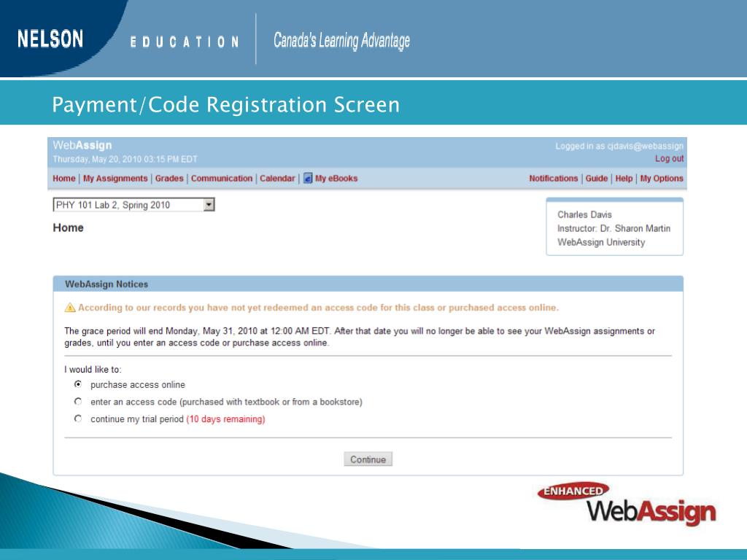Click the Home page heading
Viewport: 747px width, 560px height.
click(x=68, y=227)
